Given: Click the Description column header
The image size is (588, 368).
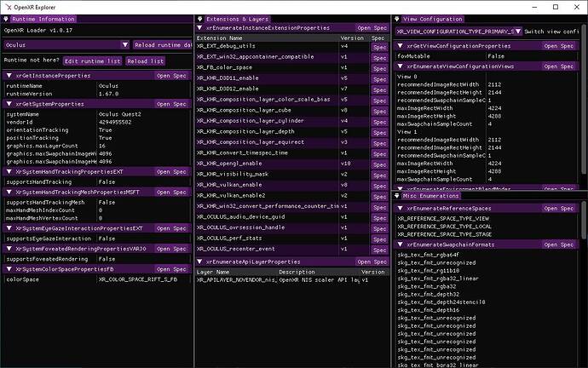Looking at the screenshot, I should tap(297, 272).
